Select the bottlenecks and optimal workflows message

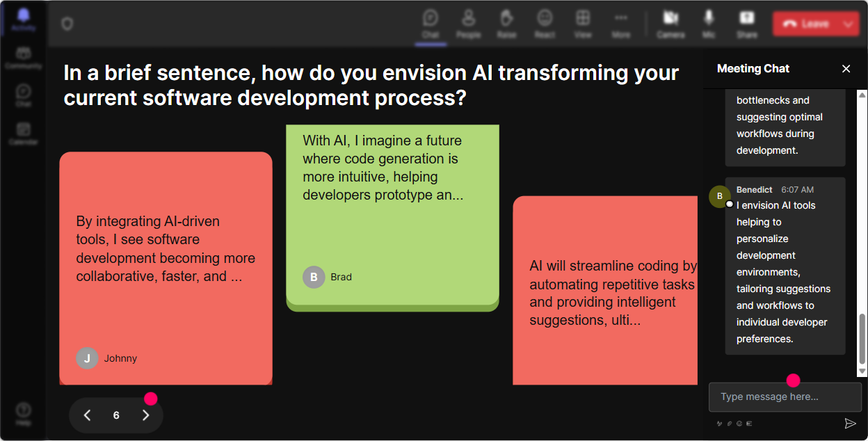[785, 128]
